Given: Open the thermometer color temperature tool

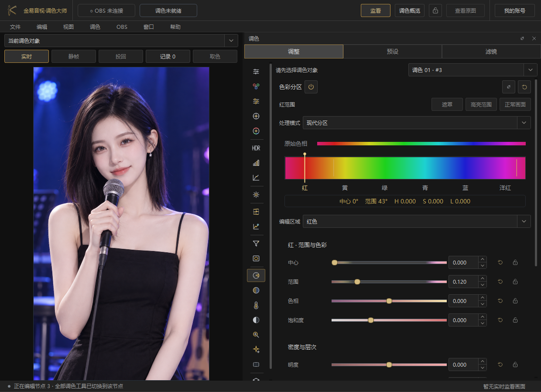Looking at the screenshot, I should pyautogui.click(x=256, y=306).
